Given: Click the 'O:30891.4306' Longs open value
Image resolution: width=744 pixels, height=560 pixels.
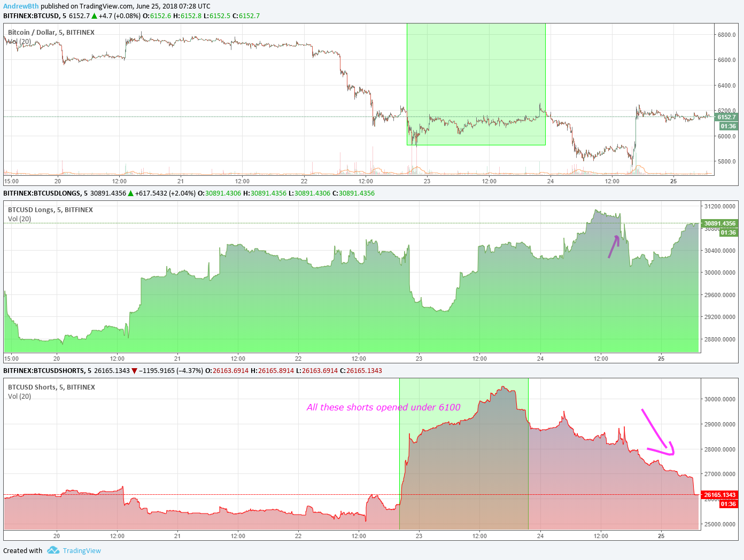Looking at the screenshot, I should (220, 193).
